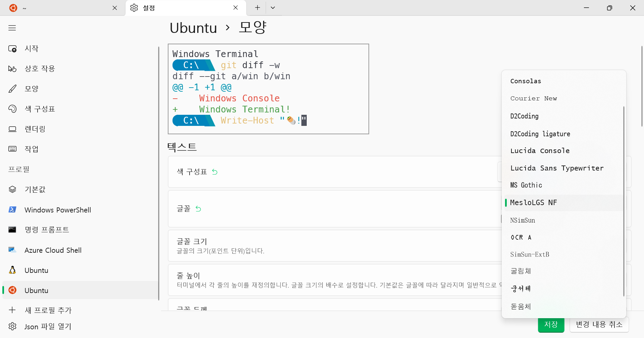Click the gear icon for Json 파일 열기
This screenshot has width=644, height=338.
point(12,326)
